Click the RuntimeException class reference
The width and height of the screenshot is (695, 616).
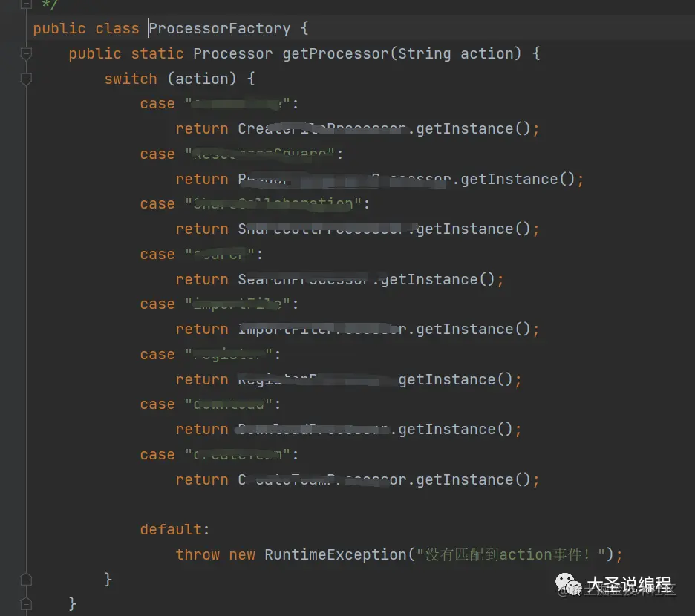click(336, 554)
